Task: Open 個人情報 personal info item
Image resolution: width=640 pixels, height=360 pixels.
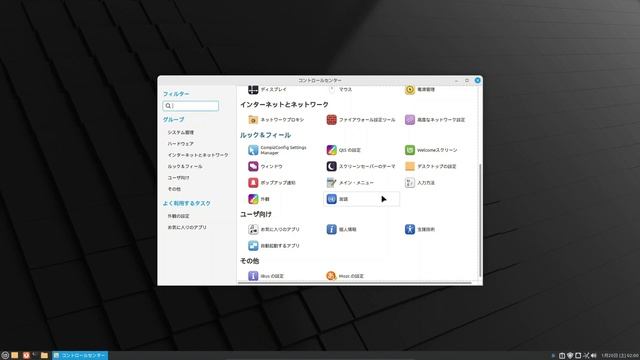Action: click(x=341, y=229)
